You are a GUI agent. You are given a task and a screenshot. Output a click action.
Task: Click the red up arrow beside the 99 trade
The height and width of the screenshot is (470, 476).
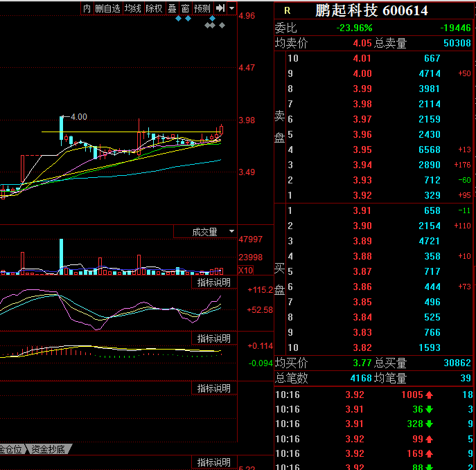(x=429, y=439)
